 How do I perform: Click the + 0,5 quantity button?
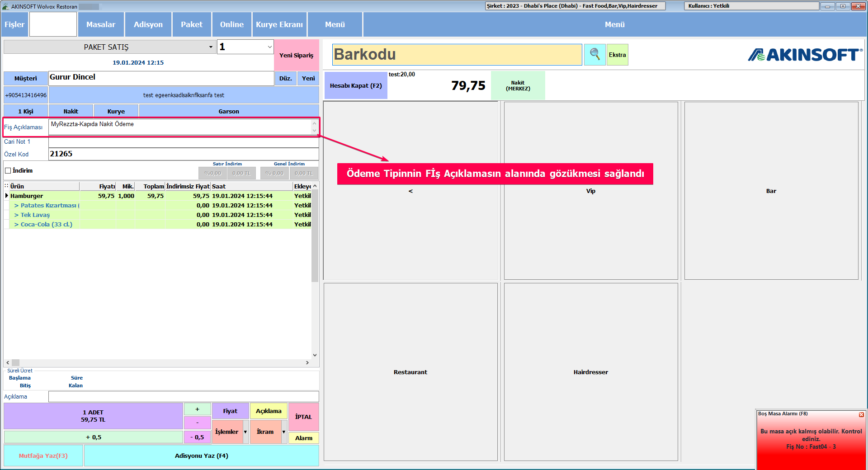93,437
